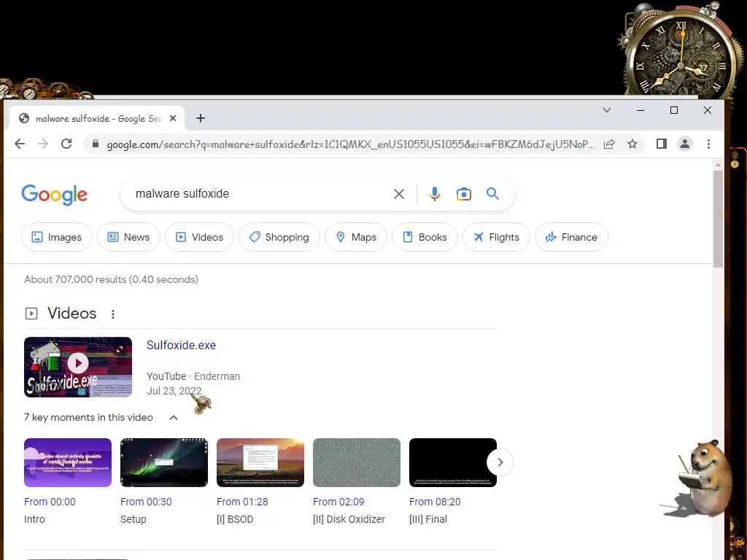This screenshot has height=560, width=747.
Task: Filter results by Books
Action: (x=425, y=237)
